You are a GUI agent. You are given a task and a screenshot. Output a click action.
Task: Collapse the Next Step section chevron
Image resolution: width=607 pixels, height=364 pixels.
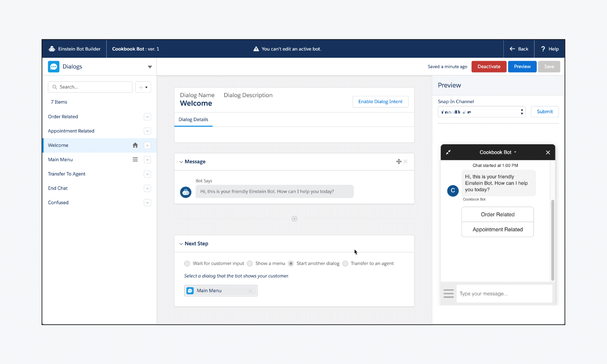click(181, 244)
